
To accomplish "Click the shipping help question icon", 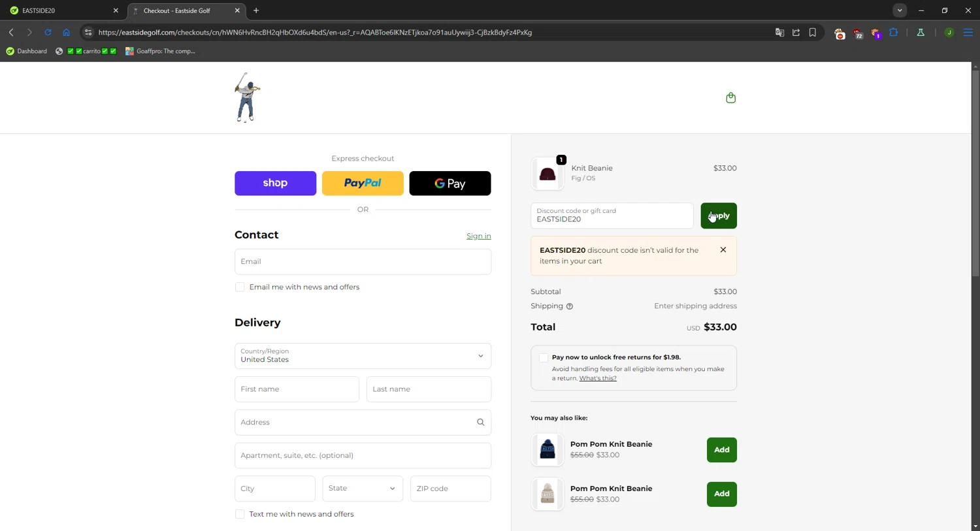I will pyautogui.click(x=570, y=306).
